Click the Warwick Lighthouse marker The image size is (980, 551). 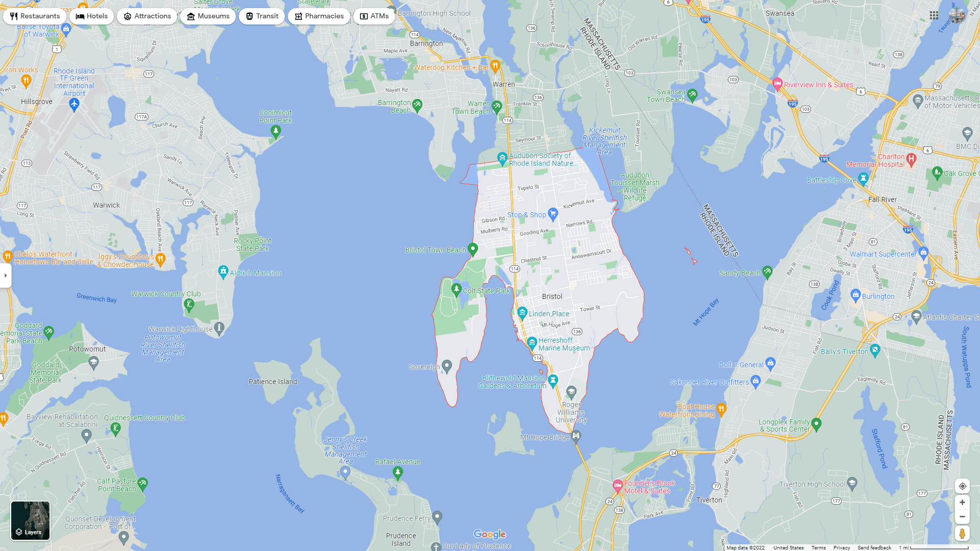coord(219,328)
